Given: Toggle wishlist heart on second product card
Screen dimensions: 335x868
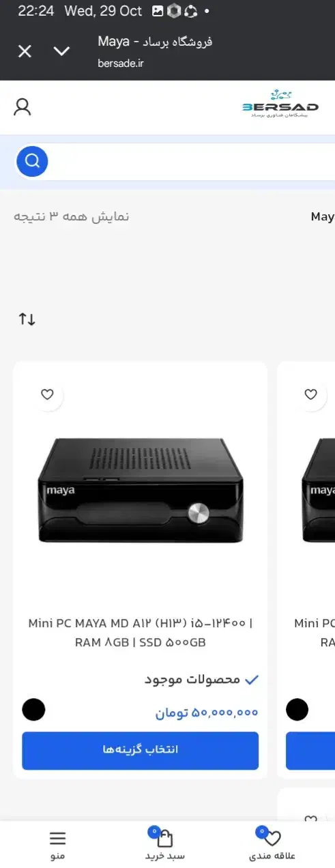Looking at the screenshot, I should coord(310,394).
